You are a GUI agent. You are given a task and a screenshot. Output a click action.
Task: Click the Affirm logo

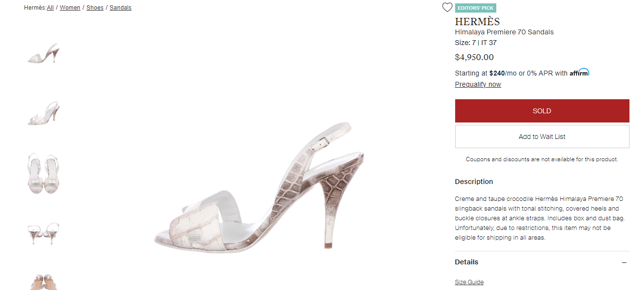click(x=579, y=73)
